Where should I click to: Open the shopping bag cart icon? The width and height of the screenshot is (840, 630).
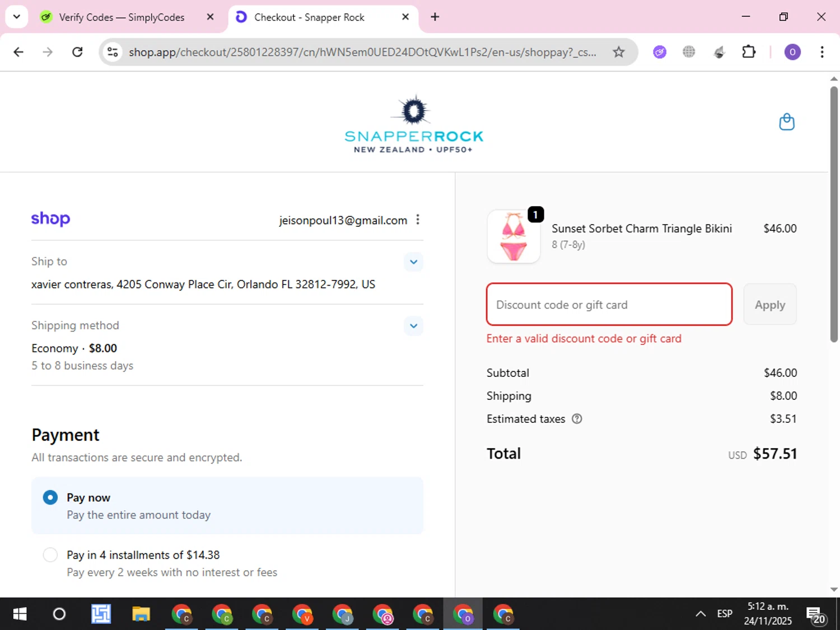787,122
